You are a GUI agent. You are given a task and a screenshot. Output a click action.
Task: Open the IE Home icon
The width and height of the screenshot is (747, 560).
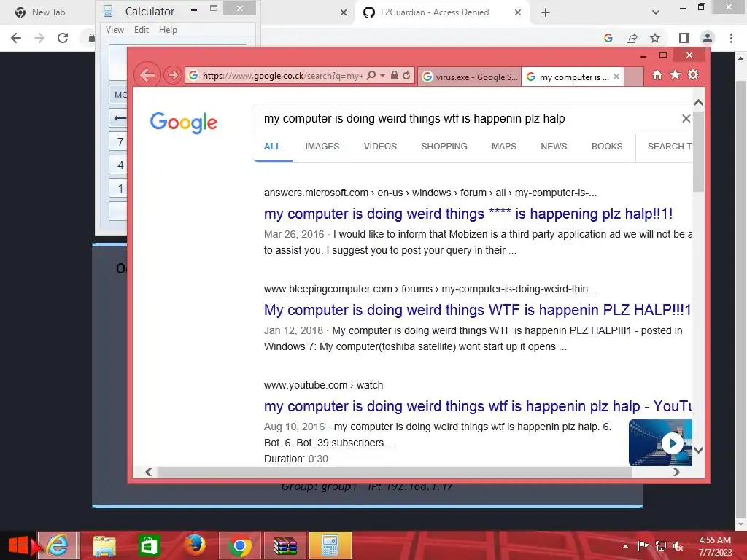pos(657,75)
